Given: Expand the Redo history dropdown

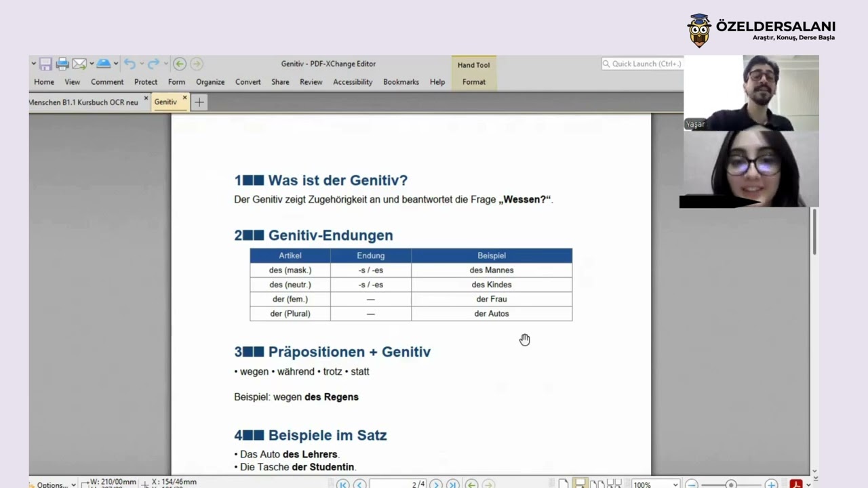Looking at the screenshot, I should click(165, 64).
